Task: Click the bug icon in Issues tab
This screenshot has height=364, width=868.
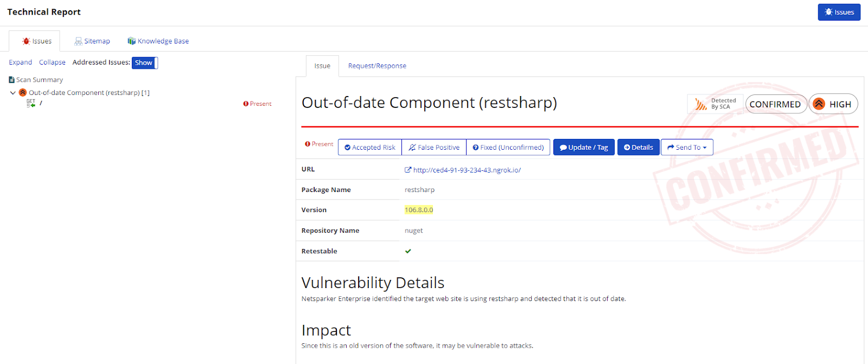Action: [25, 41]
